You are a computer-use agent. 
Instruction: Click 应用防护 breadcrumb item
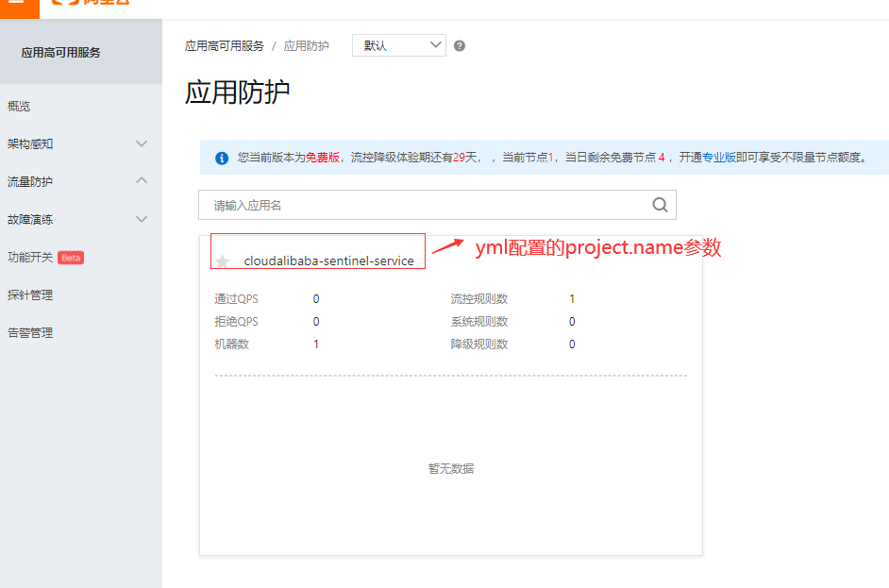coord(306,46)
